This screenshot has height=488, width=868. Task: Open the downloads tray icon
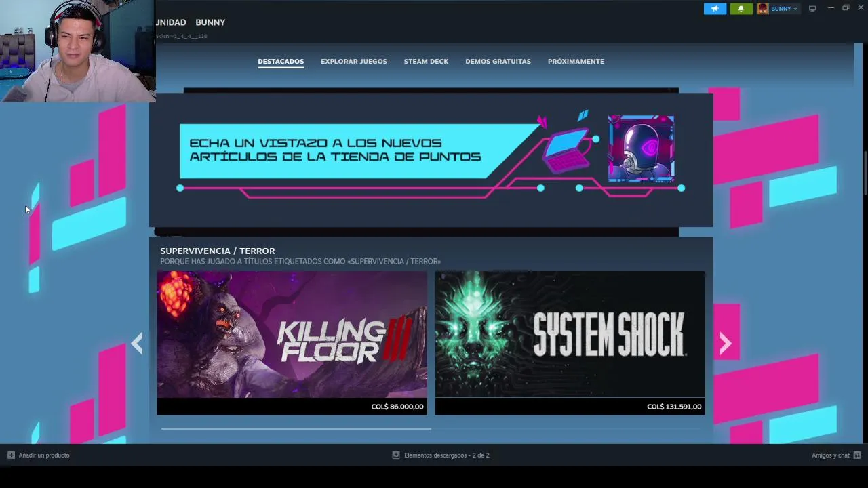tap(396, 455)
